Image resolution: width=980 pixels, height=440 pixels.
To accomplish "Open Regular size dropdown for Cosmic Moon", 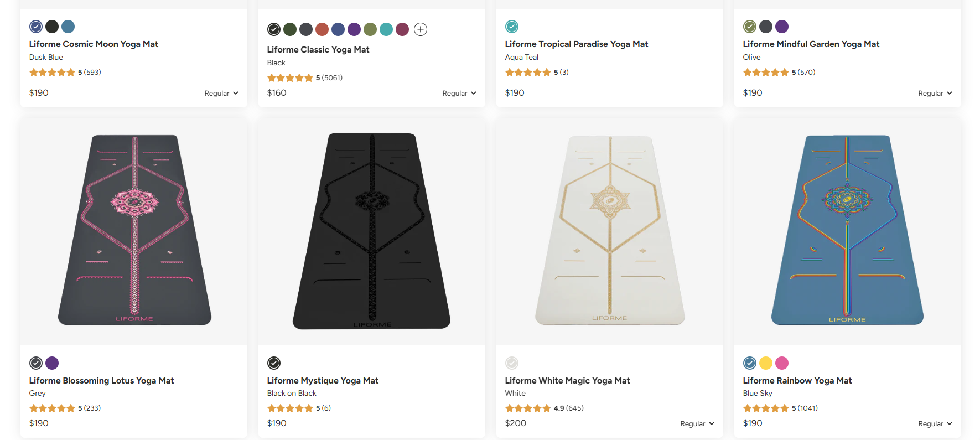I will tap(221, 94).
